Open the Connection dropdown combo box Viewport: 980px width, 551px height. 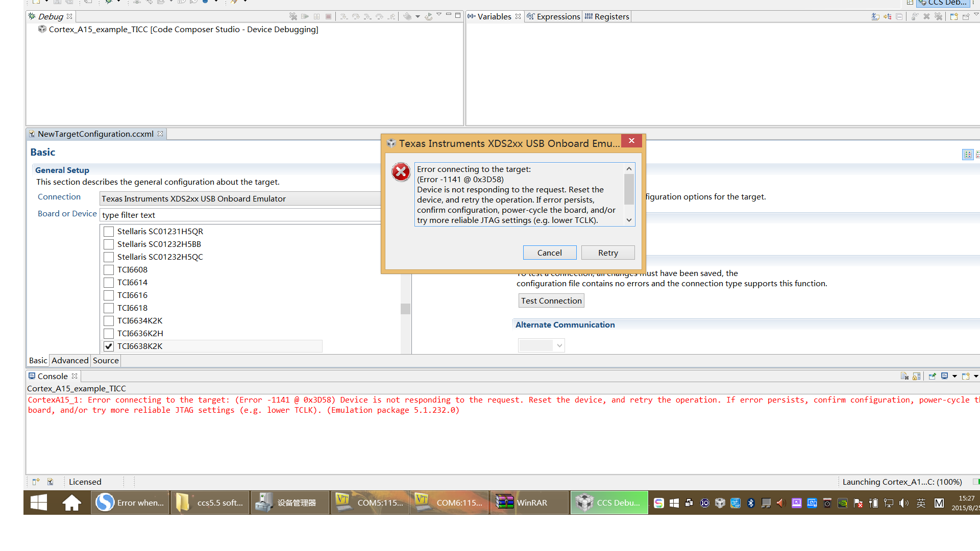240,199
